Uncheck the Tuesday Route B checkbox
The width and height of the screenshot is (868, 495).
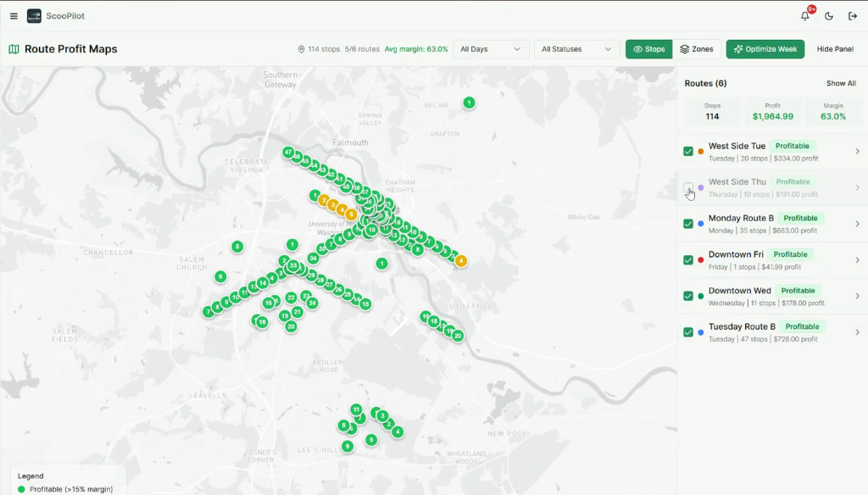[x=688, y=332]
